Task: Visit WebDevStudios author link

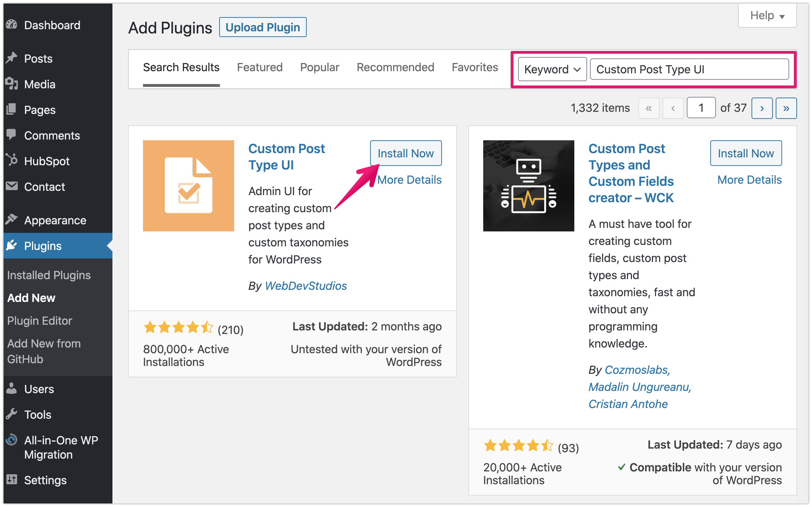Action: click(306, 286)
